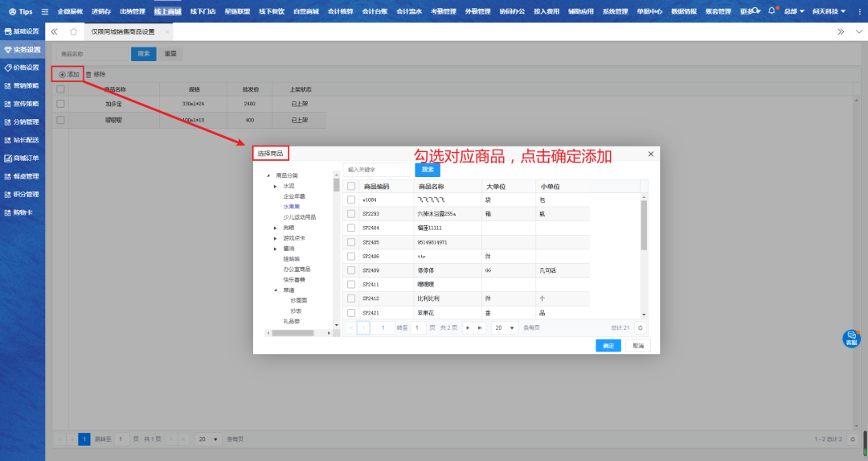
Task: Click the double-left collapse arrows icon
Action: click(x=55, y=31)
